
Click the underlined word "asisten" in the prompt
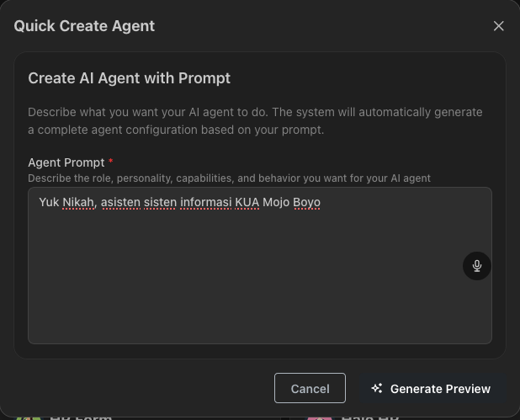119,202
